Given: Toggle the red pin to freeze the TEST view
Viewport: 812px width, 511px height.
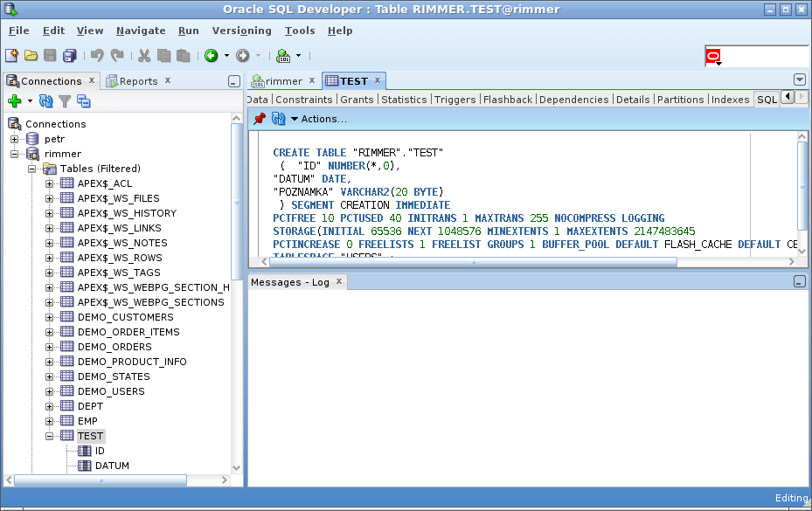Looking at the screenshot, I should pyautogui.click(x=260, y=119).
